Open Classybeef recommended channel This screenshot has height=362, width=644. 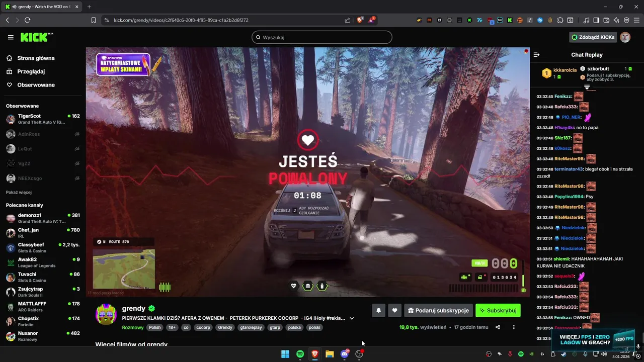pos(43,247)
